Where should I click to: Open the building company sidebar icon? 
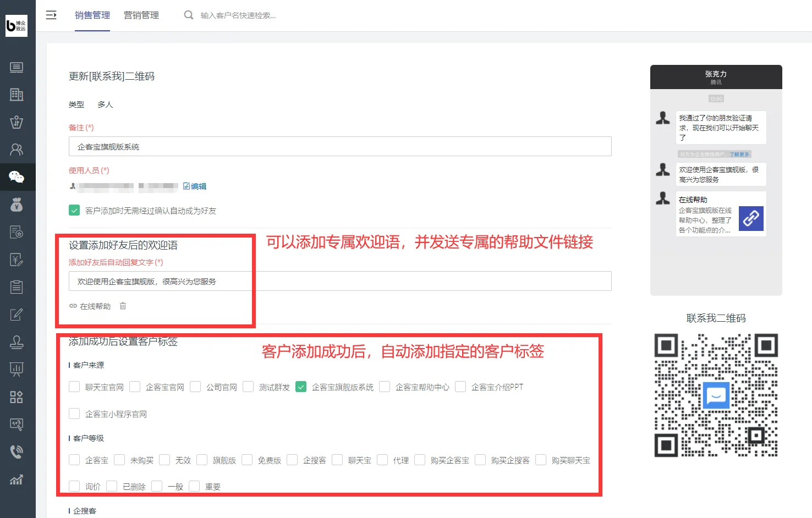tap(17, 95)
